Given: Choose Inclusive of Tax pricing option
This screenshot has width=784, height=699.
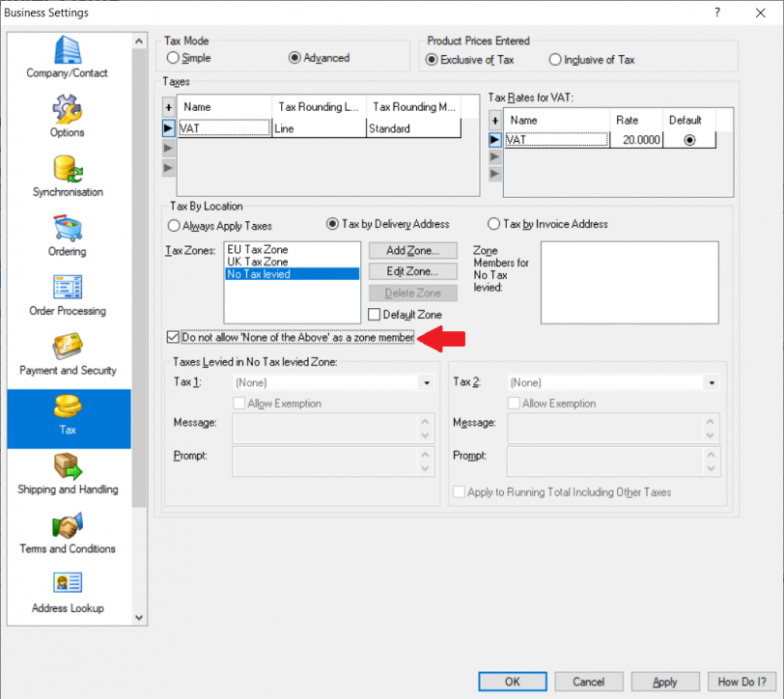Looking at the screenshot, I should pos(555,60).
